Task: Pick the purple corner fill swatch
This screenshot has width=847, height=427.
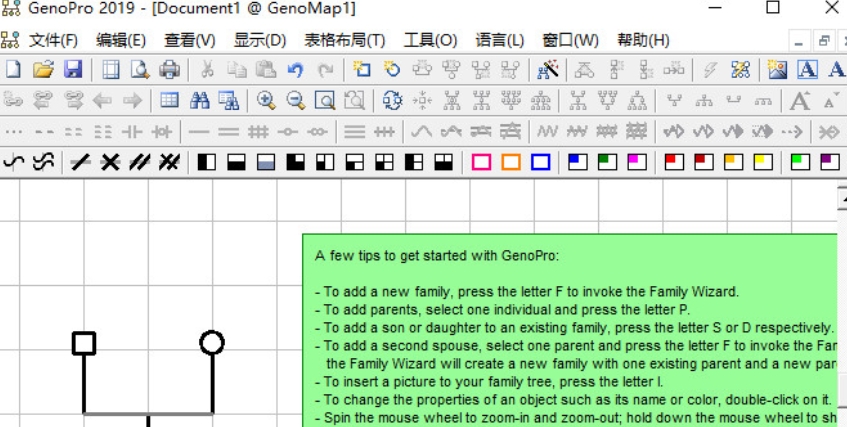Action: coord(829,162)
